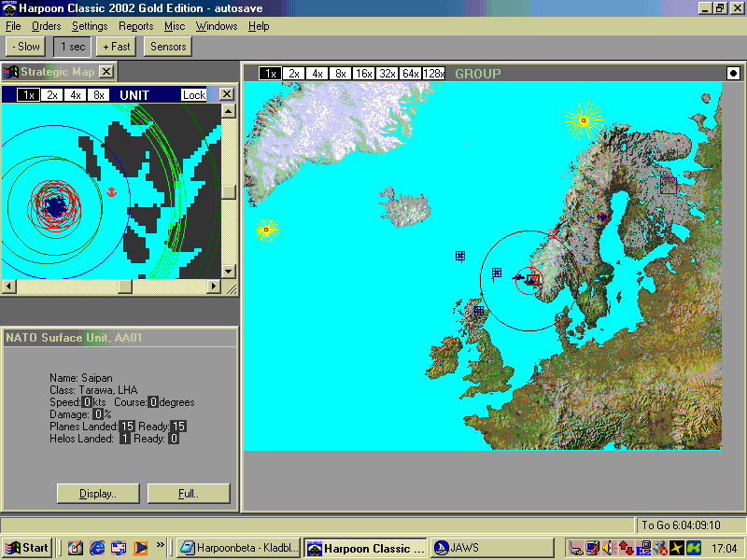Launch Internet Explorer from the quick launch bar
The width and height of the screenshot is (747, 560).
[97, 548]
